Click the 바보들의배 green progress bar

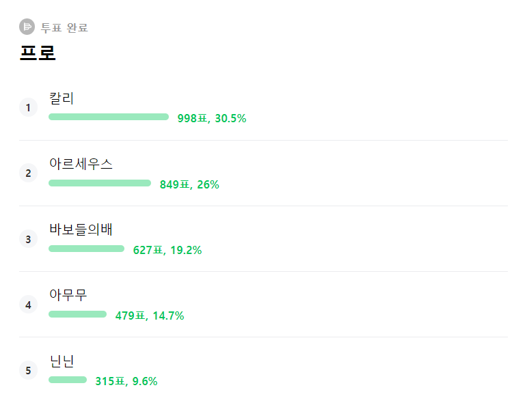[x=87, y=249]
